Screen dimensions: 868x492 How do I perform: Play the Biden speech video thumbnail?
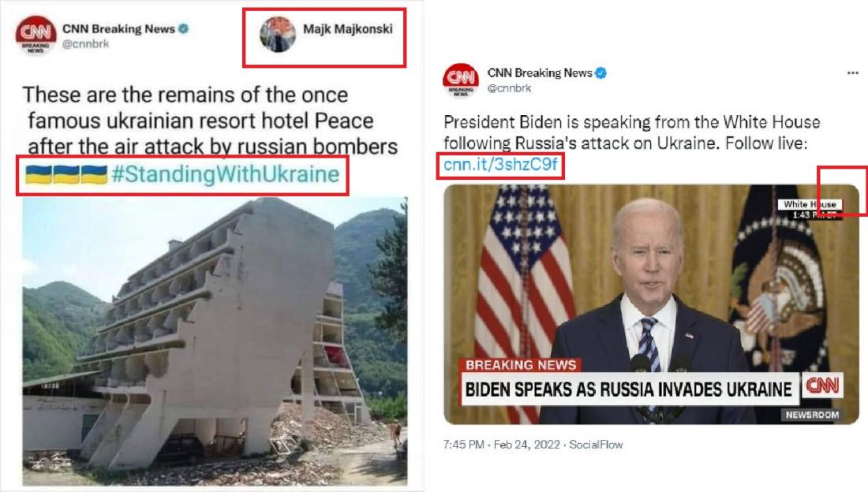tap(652, 304)
